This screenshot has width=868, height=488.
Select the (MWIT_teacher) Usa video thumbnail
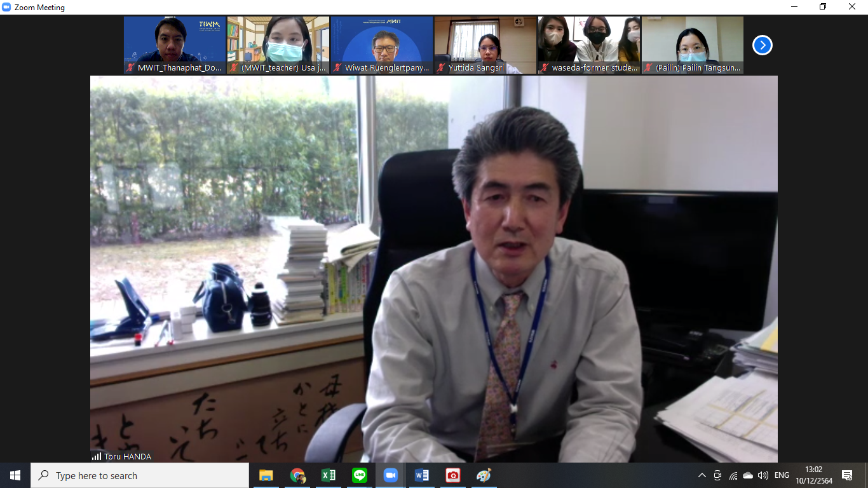[278, 44]
